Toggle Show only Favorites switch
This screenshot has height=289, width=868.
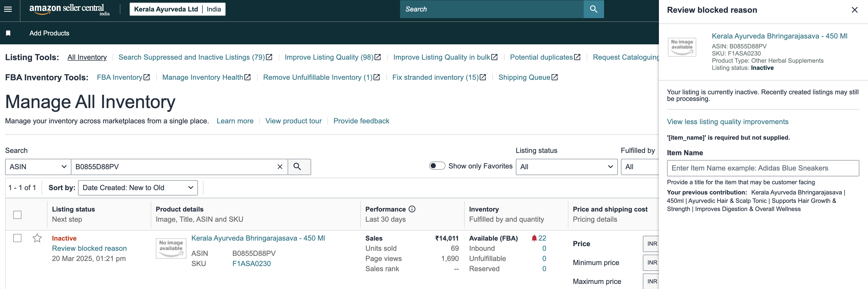tap(437, 166)
